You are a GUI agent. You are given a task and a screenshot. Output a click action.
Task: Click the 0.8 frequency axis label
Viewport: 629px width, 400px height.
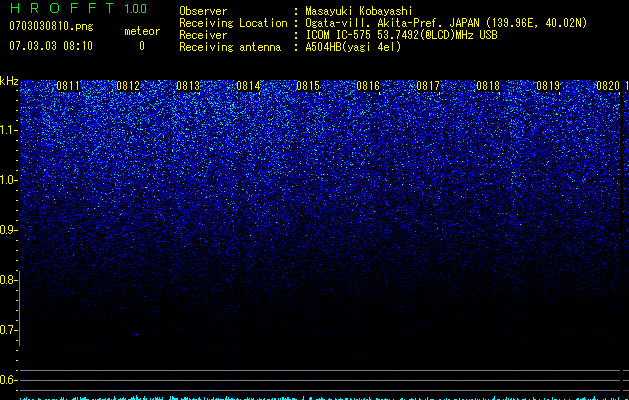(x=8, y=280)
